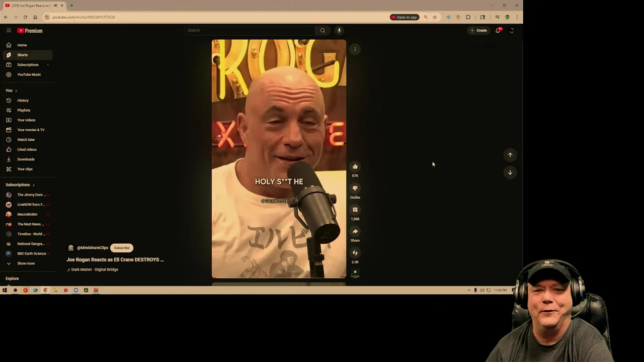
Task: Go to Home in sidebar
Action: (28, 45)
